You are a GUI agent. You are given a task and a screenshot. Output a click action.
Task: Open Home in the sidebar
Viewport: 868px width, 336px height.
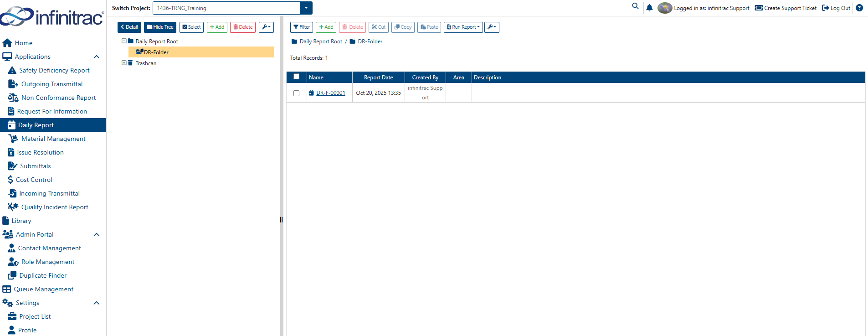(24, 43)
